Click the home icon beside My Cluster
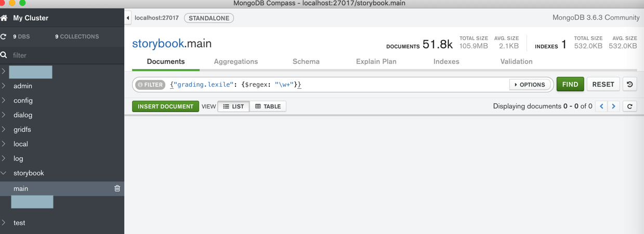This screenshot has width=644, height=234. [x=4, y=18]
